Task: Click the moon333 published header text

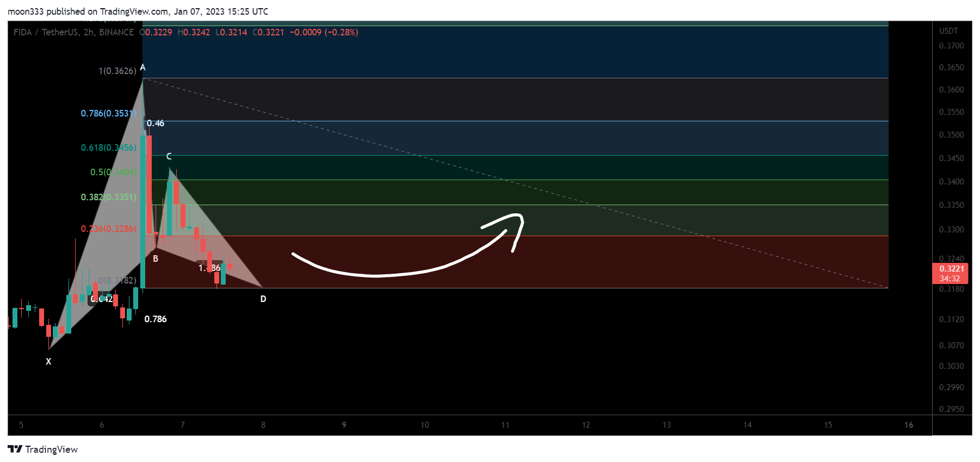Action: coord(138,11)
